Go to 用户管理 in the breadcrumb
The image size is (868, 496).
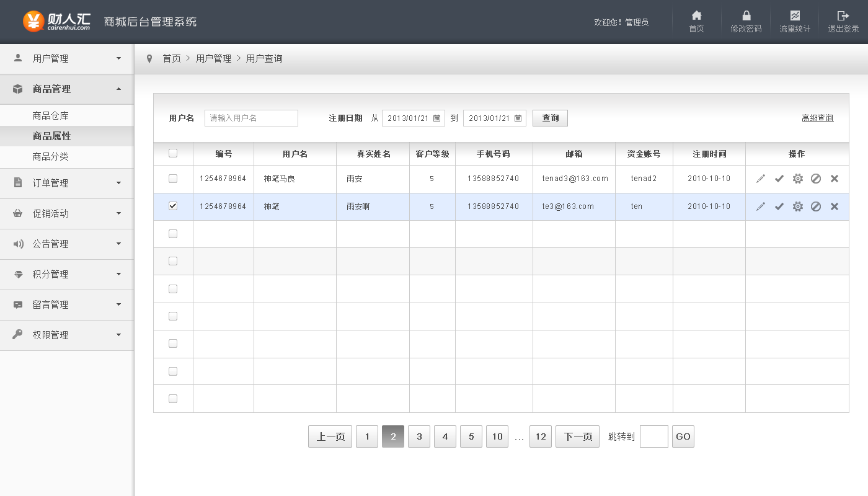(x=213, y=58)
